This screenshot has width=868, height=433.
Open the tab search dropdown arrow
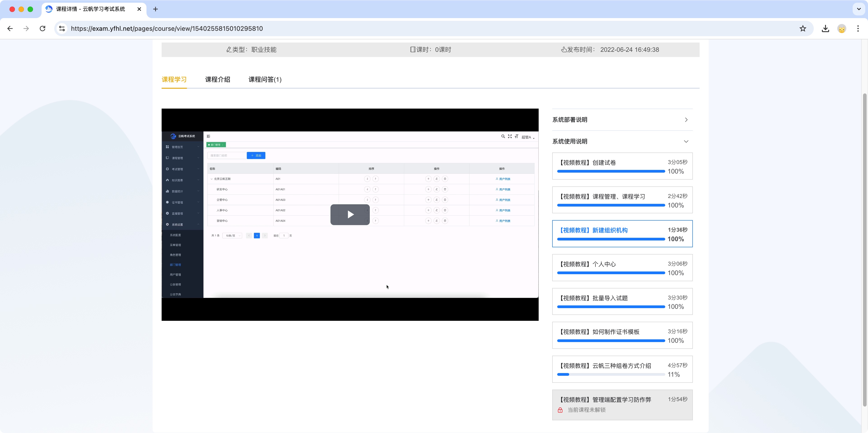[x=859, y=9]
